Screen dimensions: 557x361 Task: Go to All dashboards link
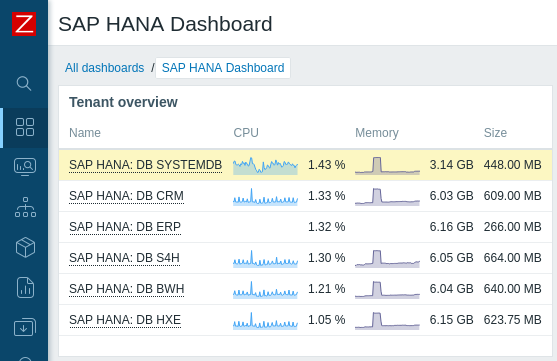104,68
